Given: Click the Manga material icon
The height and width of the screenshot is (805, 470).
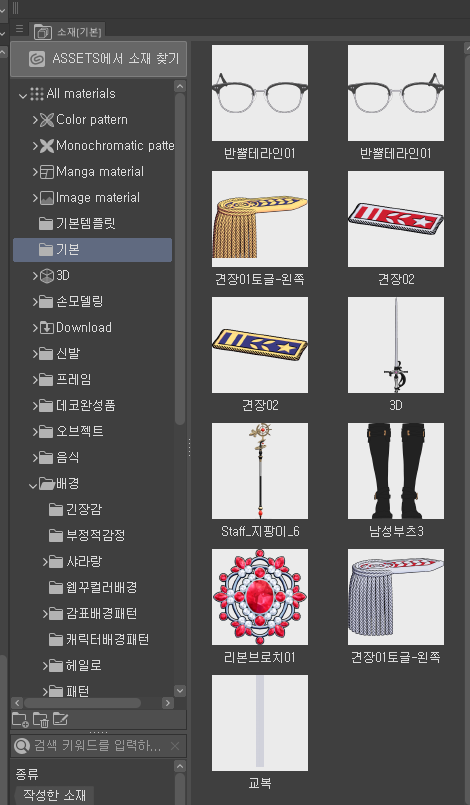Looking at the screenshot, I should [x=47, y=172].
